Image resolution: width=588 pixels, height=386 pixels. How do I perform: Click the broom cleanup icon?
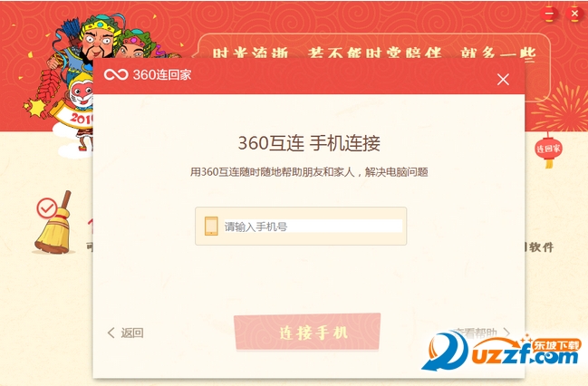click(x=53, y=225)
